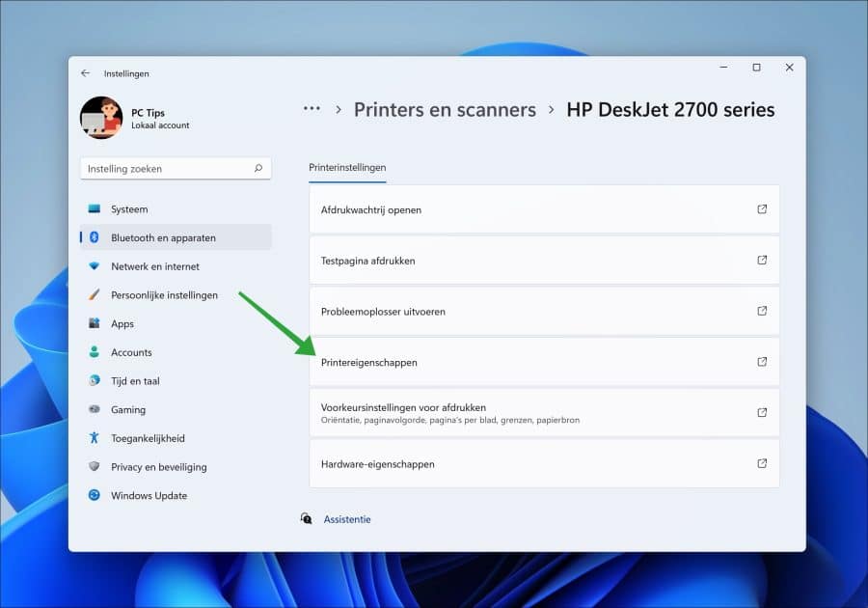Select the Printerinstellingen tab
Screen dimensions: 868x608
pos(347,168)
